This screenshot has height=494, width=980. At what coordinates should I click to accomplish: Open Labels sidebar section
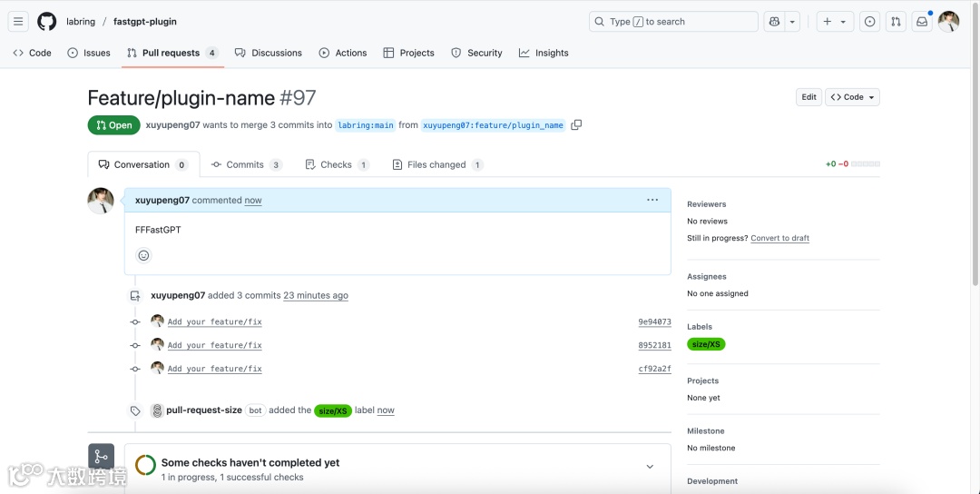point(700,326)
